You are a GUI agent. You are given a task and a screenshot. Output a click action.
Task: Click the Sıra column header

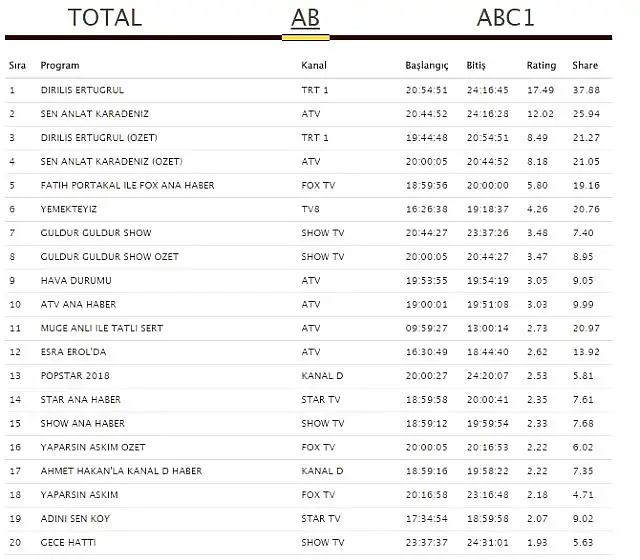point(17,66)
